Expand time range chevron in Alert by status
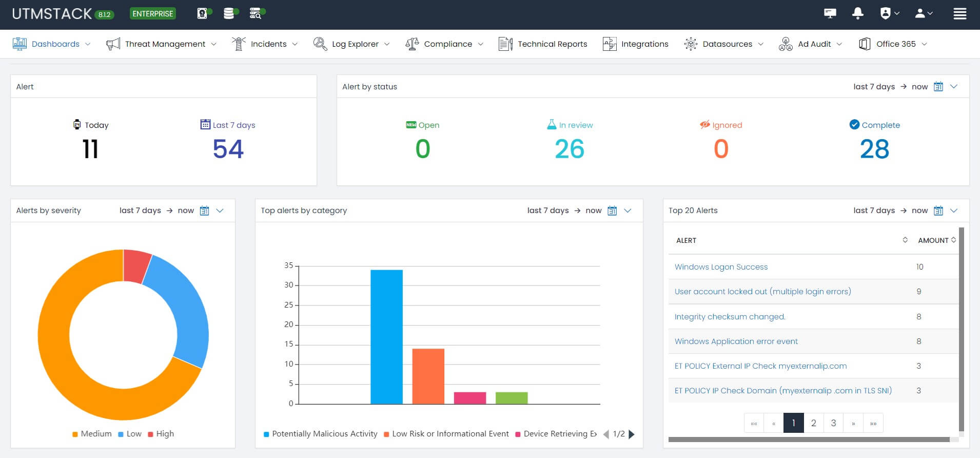 954,87
